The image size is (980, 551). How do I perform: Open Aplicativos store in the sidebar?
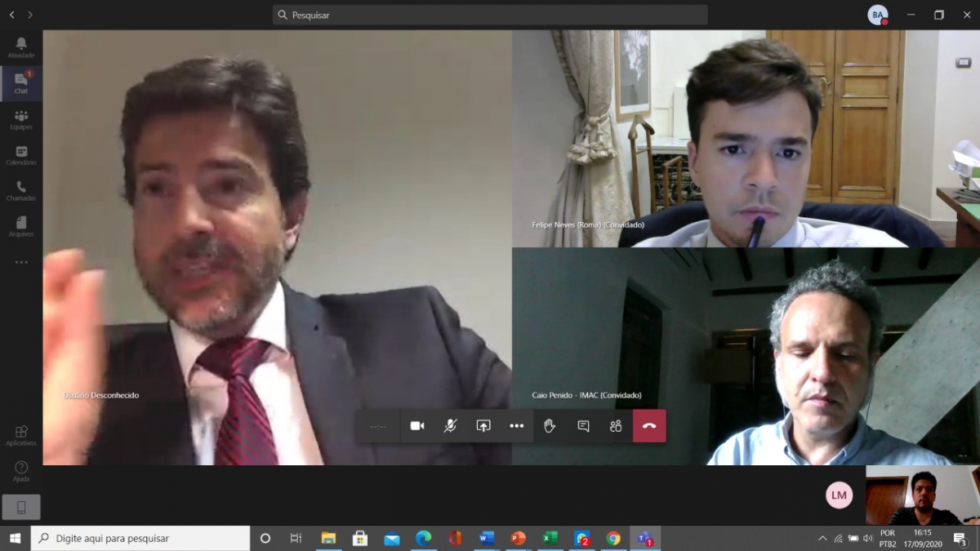coord(21,435)
